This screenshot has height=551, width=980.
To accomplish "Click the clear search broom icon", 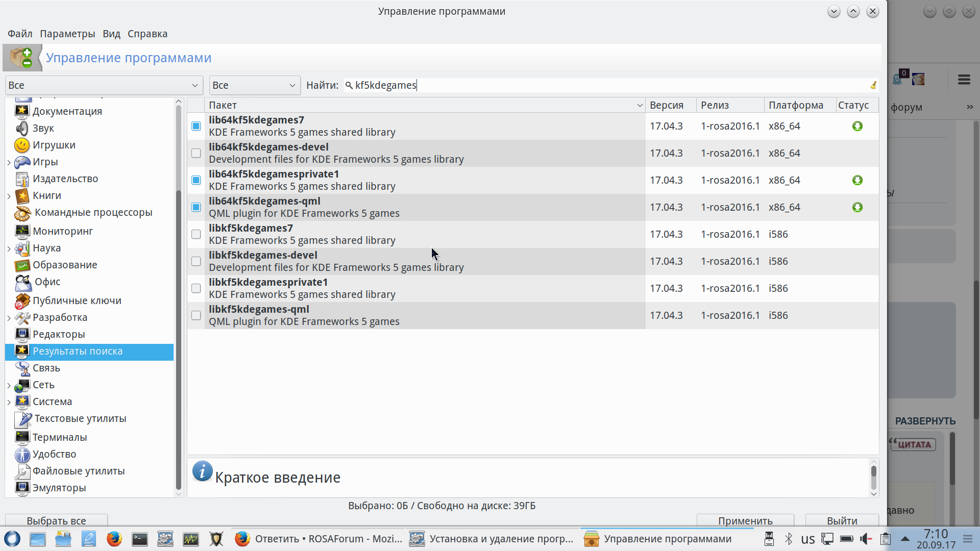I will point(873,85).
